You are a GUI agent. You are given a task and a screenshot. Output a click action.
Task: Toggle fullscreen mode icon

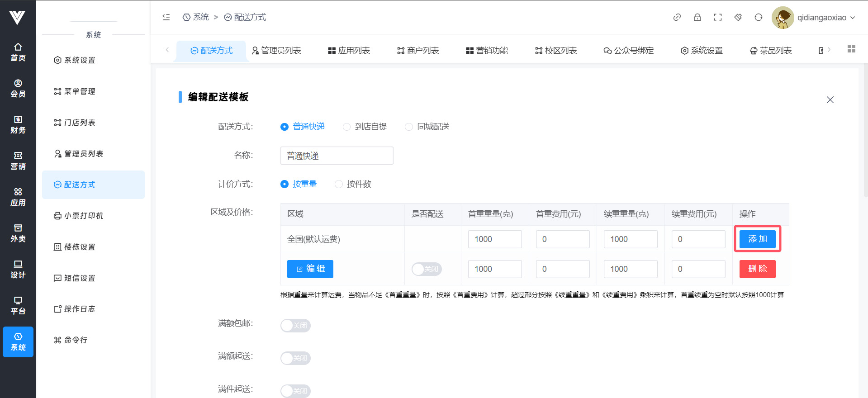click(x=717, y=17)
